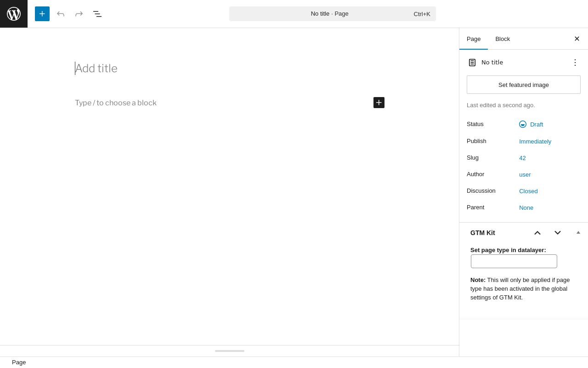Click the No title page label
Screen dimensions: 588x368
tap(492, 63)
